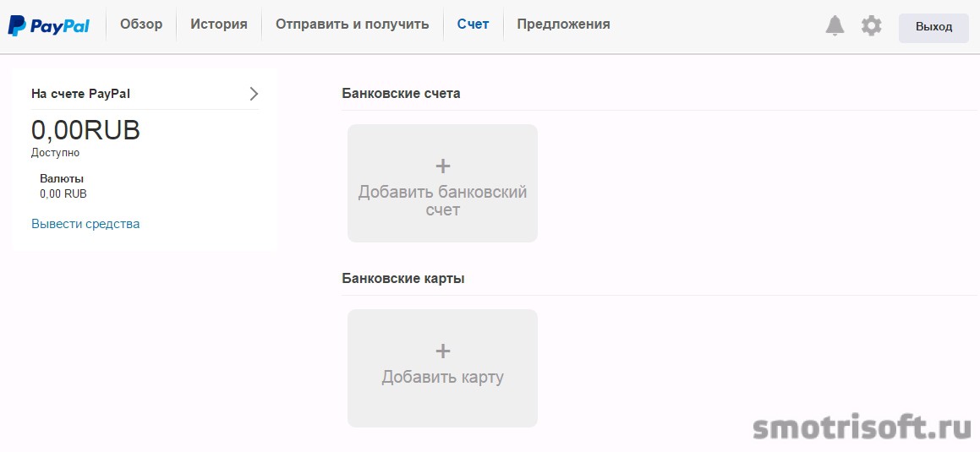Viewport: 980px width, 452px height.
Task: Click the Добавить банковский счет label
Action: [442, 200]
